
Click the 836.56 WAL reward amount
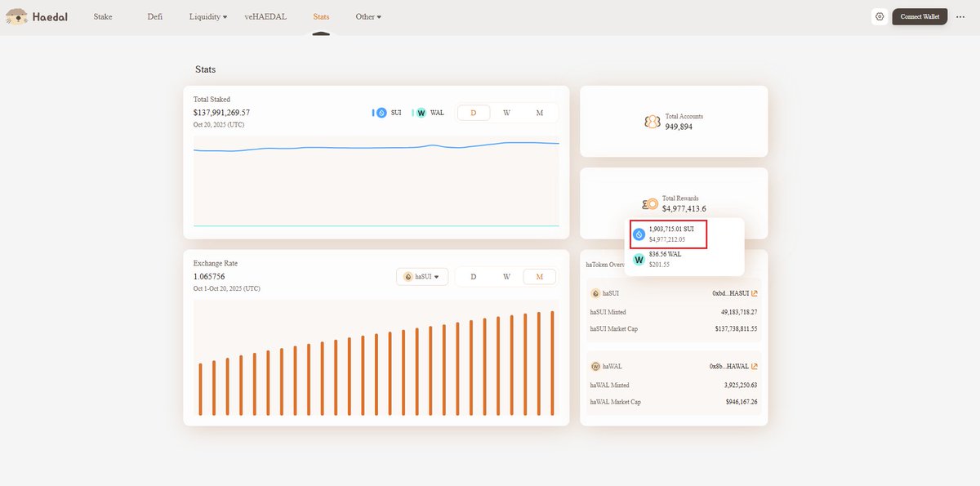[x=665, y=254]
